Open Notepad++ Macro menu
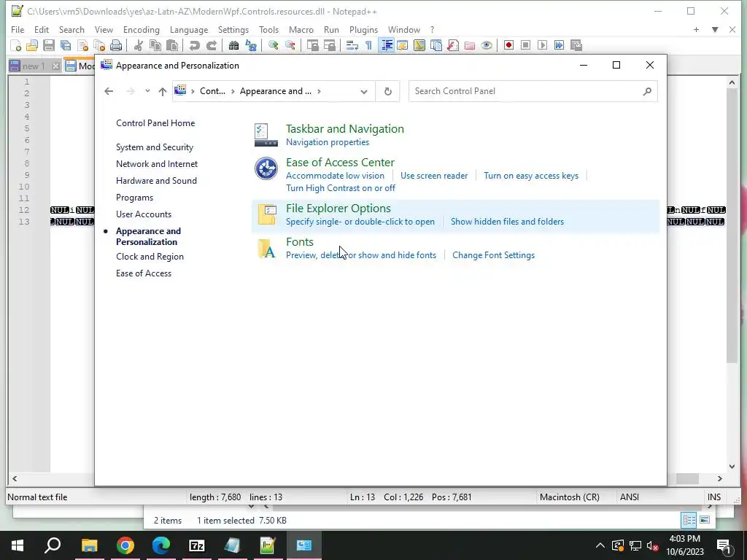The height and width of the screenshot is (560, 747). click(x=301, y=29)
